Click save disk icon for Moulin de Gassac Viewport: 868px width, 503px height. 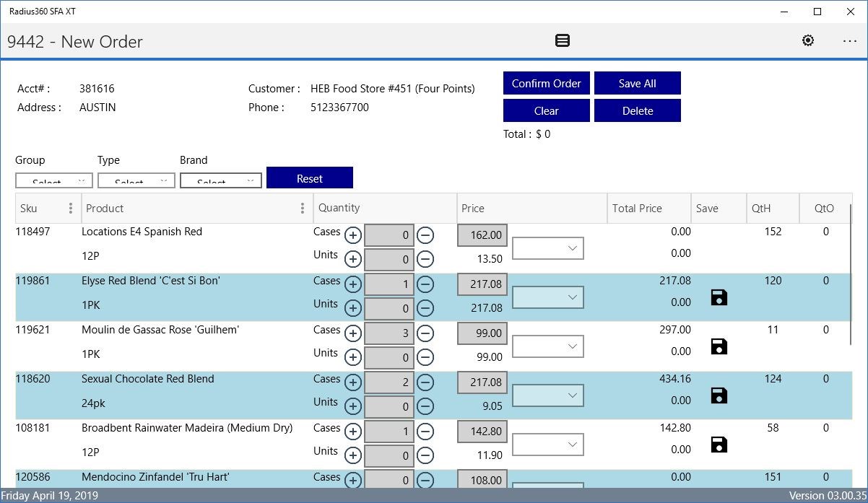coord(719,346)
